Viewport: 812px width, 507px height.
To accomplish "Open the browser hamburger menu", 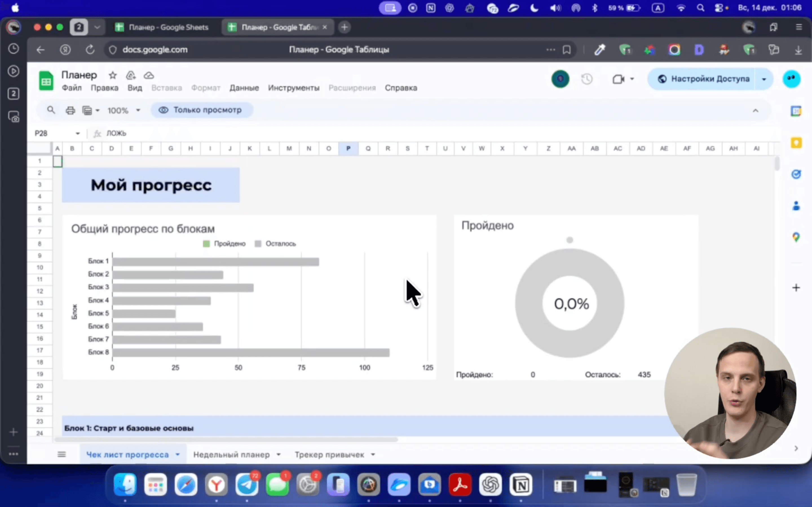I will [799, 27].
